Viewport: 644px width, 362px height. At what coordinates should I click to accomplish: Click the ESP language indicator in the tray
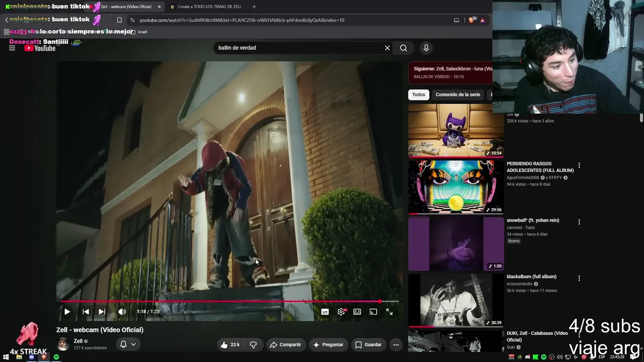(601, 357)
